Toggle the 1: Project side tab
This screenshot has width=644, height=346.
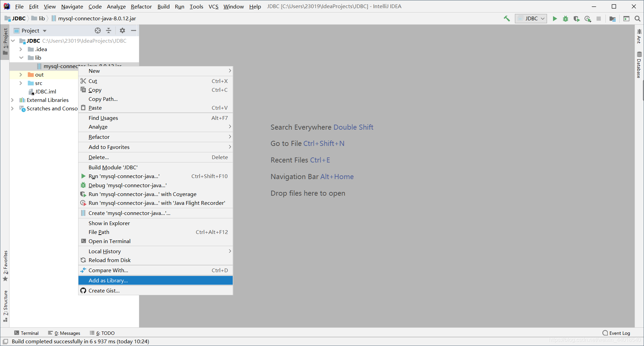click(5, 41)
